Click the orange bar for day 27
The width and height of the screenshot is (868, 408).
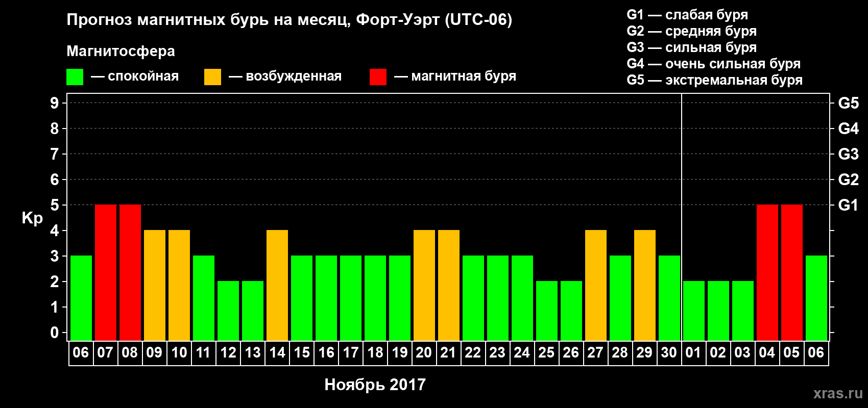click(x=596, y=285)
